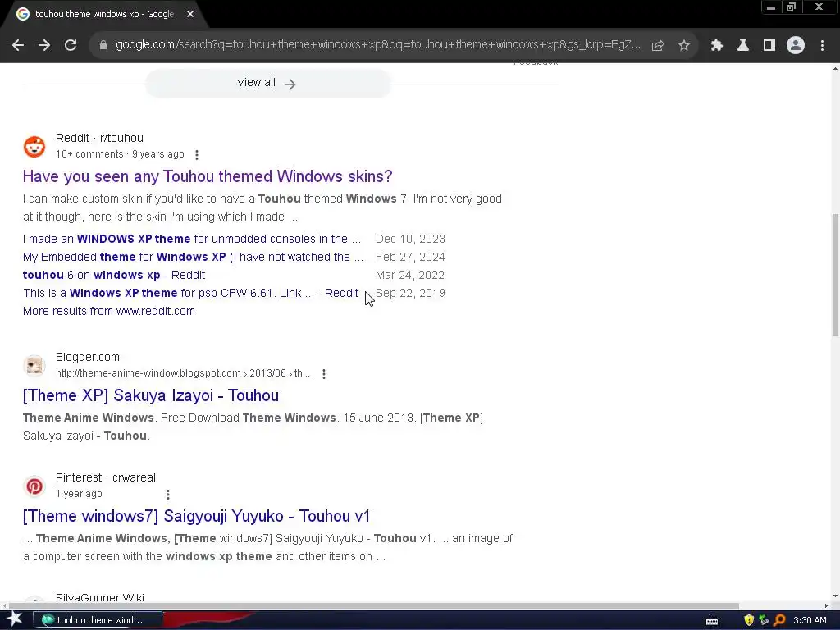This screenshot has width=840, height=630.
Task: Click the Reddit · r/touhou source label
Action: point(99,138)
